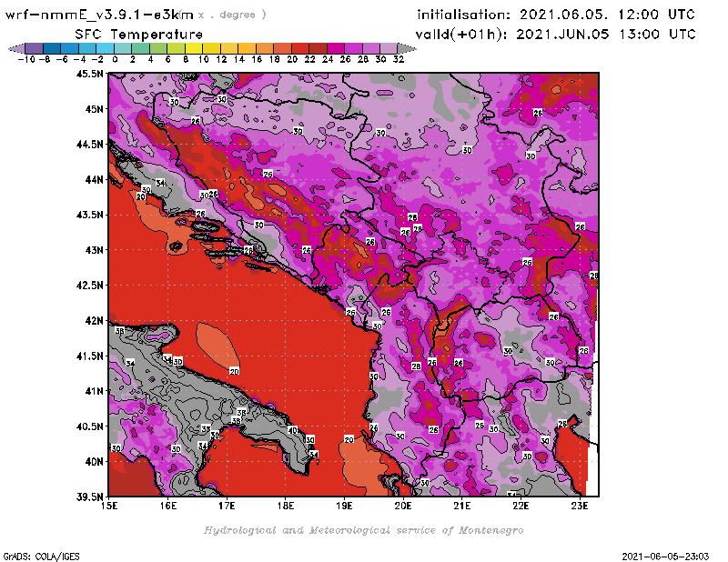
Task: Select the 40.5N latitude axis label
Action: [89, 427]
